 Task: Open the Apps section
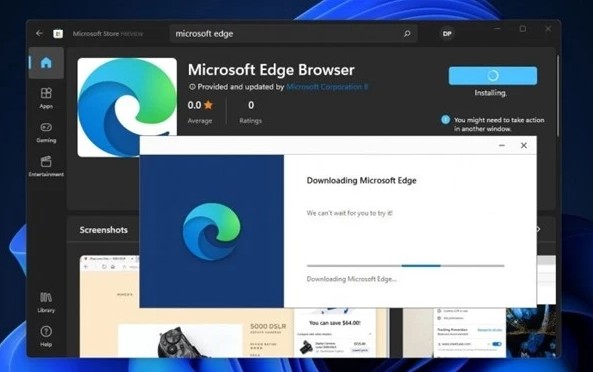[46, 98]
